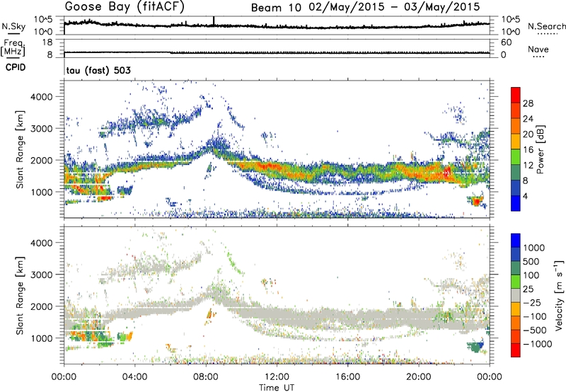Select the 'N.Search' legend label
The image size is (566, 392).
pos(546,26)
